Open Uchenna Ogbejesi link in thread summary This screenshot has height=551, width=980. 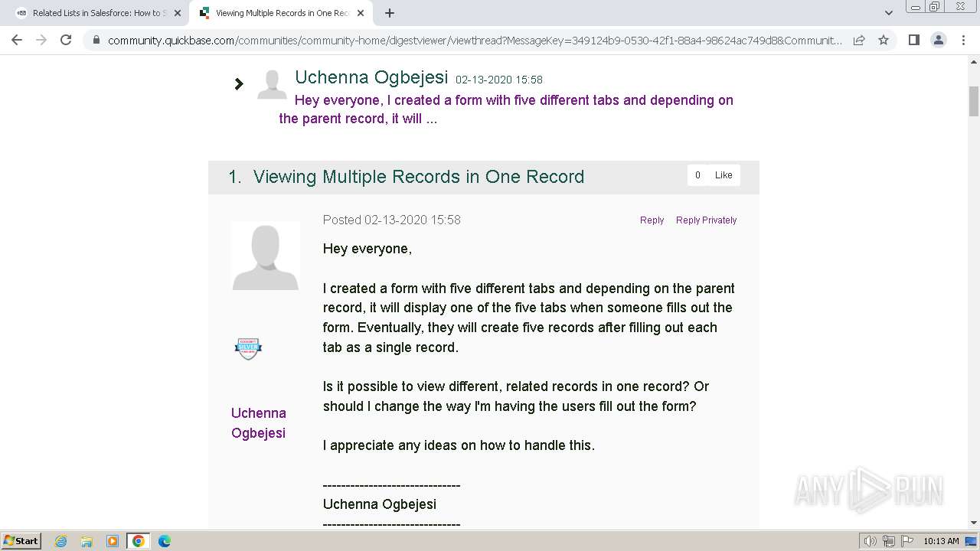click(x=371, y=77)
